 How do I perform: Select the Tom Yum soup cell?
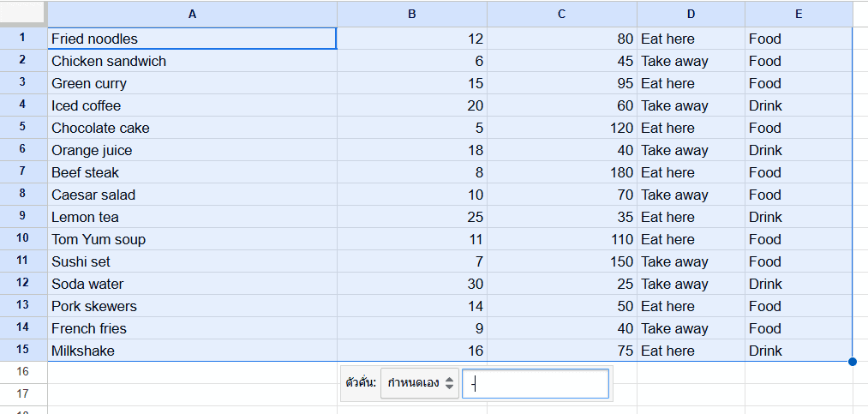[x=192, y=239]
